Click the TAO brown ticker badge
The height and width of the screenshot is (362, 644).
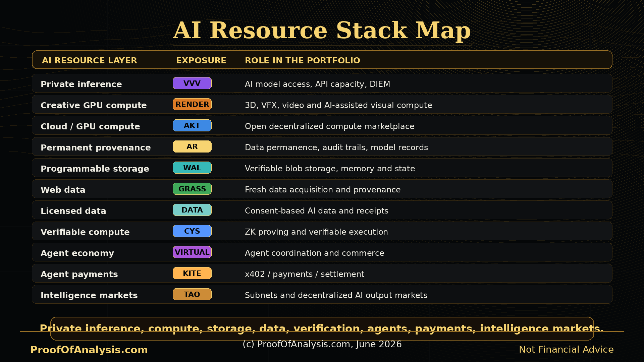point(192,294)
